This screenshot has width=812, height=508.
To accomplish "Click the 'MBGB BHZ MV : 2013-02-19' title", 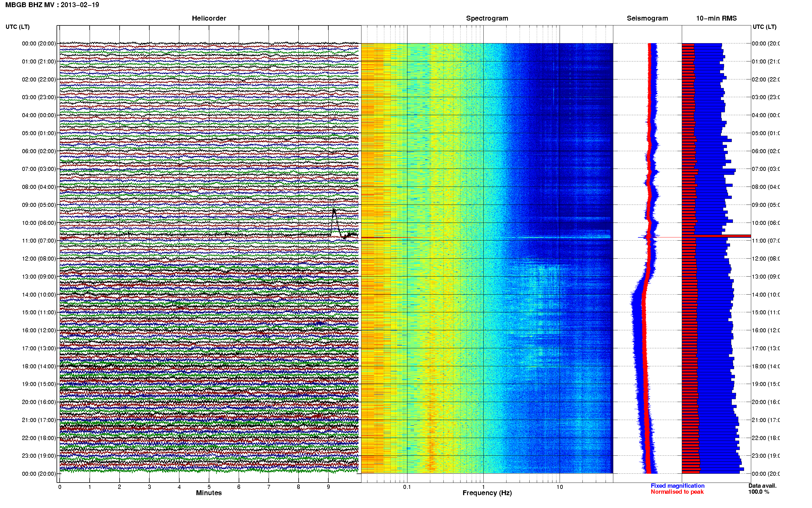I will [52, 5].
